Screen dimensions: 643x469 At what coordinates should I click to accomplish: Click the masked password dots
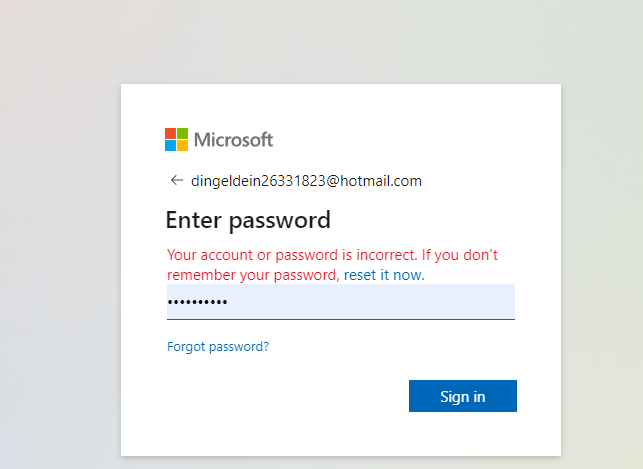pyautogui.click(x=197, y=303)
